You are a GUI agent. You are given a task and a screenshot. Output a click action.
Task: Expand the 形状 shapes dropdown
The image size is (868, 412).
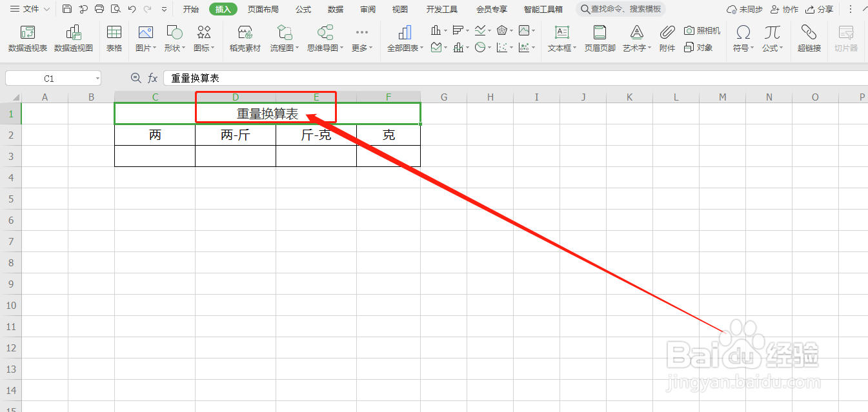coord(174,39)
